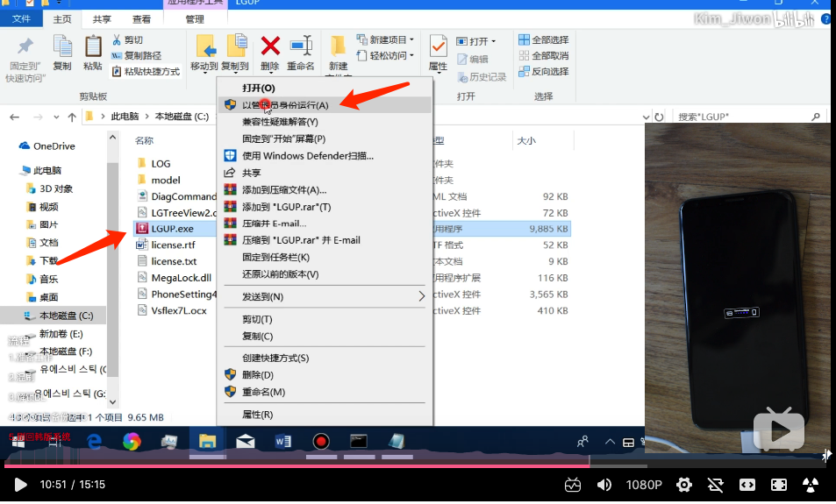Click Invert Selection (反向选择)
Viewport: 836px width, 504px height.
pyautogui.click(x=544, y=71)
